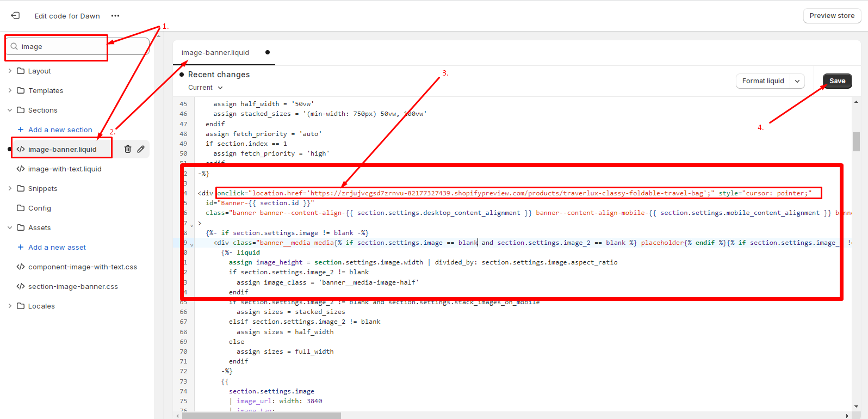The width and height of the screenshot is (868, 419).
Task: Click the Sections folder icon
Action: point(21,110)
